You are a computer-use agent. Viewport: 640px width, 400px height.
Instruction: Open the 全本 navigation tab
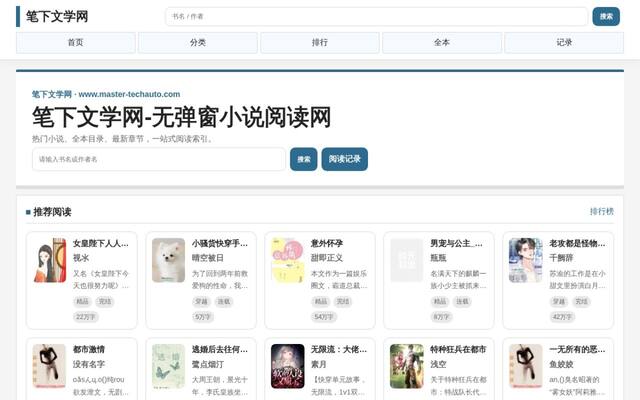coord(442,42)
